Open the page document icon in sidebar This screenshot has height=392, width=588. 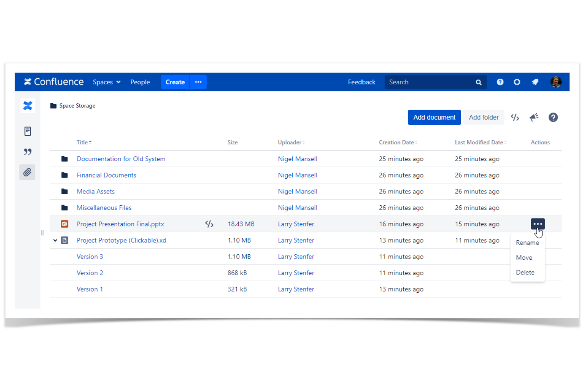point(27,131)
